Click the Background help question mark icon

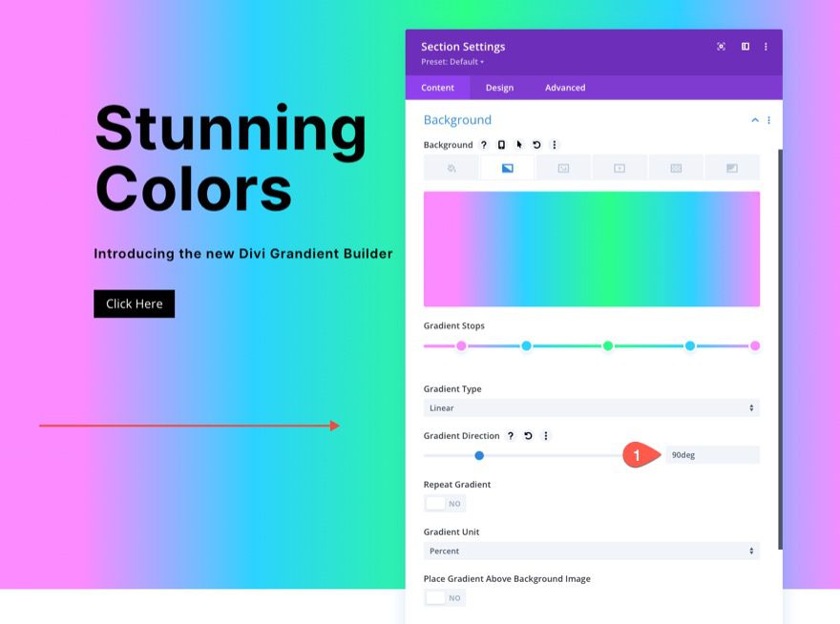coord(484,145)
